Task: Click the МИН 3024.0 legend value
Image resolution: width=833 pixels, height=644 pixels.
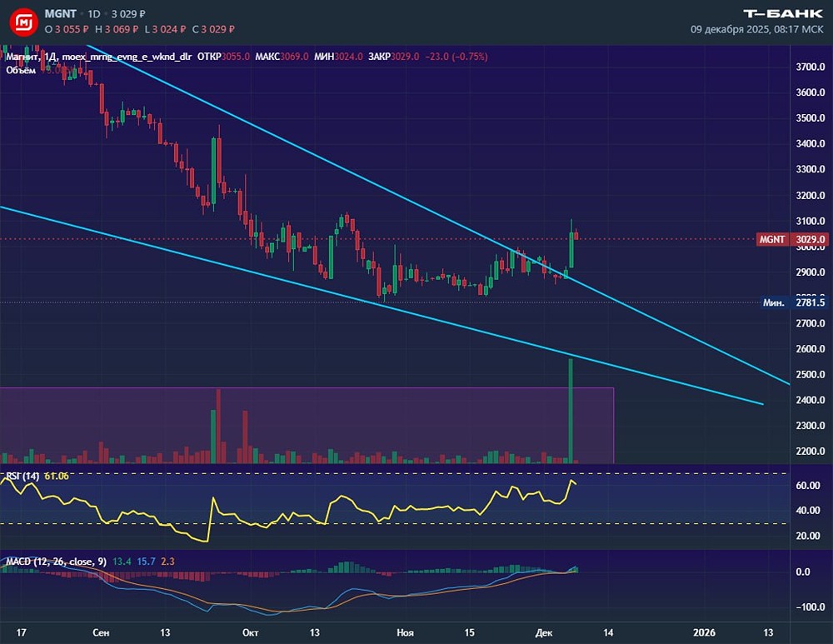Action: point(338,57)
